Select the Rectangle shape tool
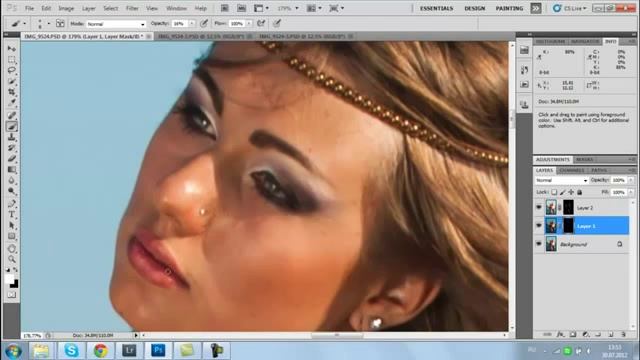The width and height of the screenshot is (640, 360). point(11,236)
